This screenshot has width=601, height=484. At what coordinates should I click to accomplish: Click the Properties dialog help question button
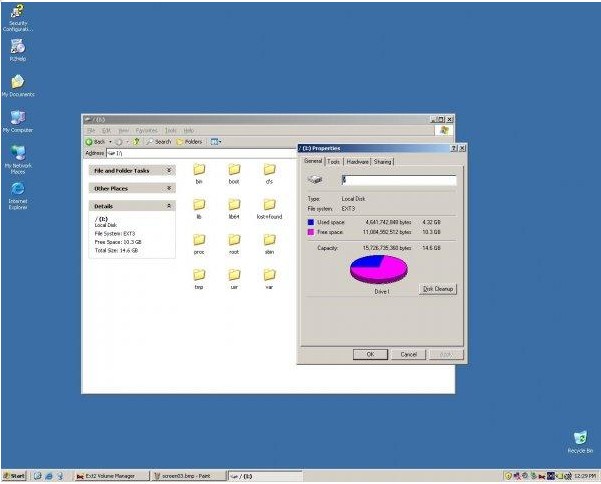[x=454, y=148]
